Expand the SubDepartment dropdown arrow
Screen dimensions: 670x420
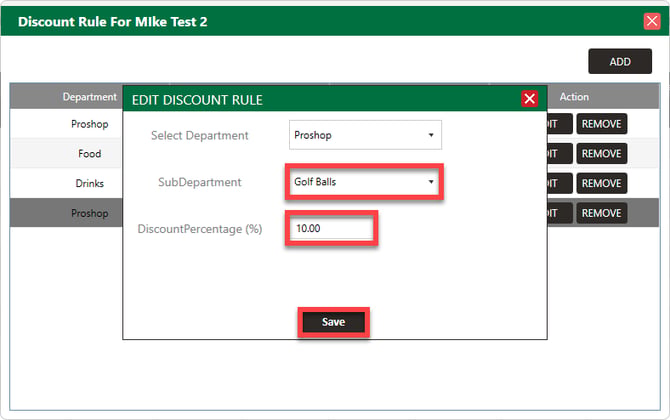point(431,182)
